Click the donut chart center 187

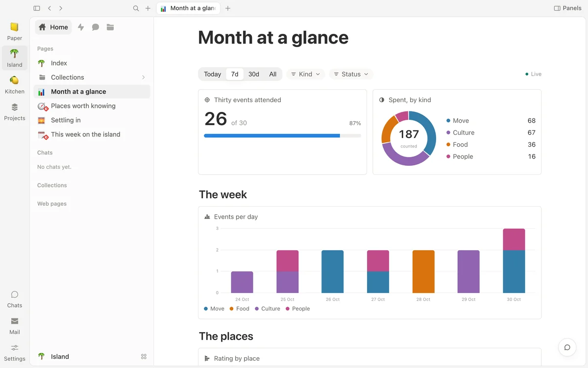click(409, 134)
